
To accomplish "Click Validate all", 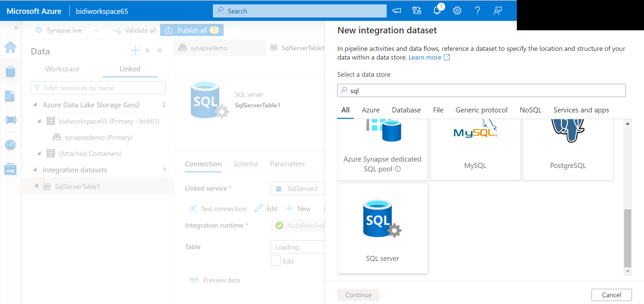I will click(x=135, y=30).
